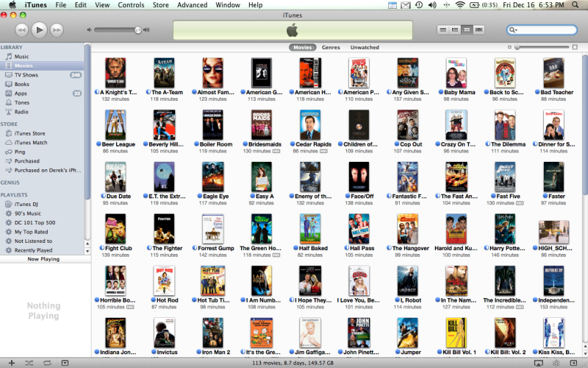Toggle shuffle in bottom bar
Viewport: 588px width, 368px height.
[29, 363]
